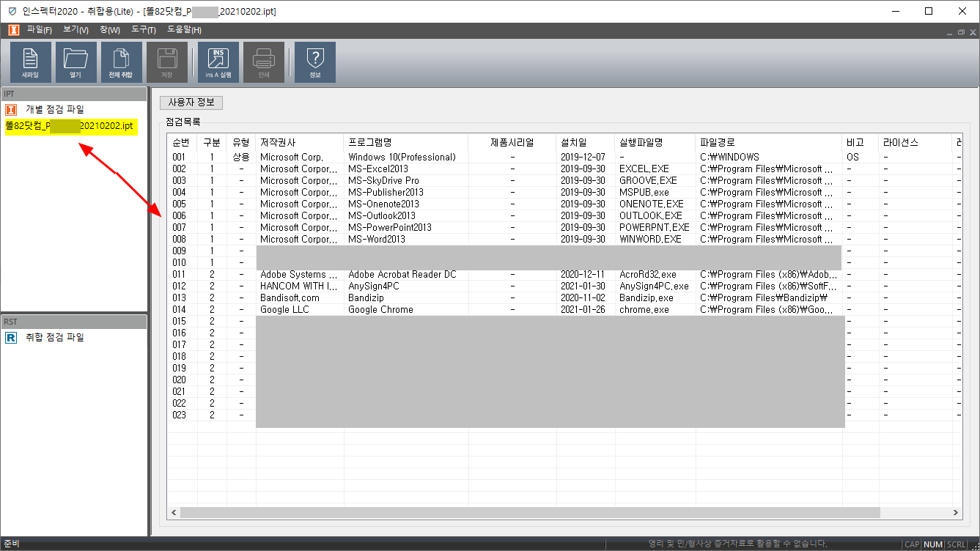Screen dimensions: 980x551
Task: Sort by the 설치일 column header
Action: click(586, 142)
